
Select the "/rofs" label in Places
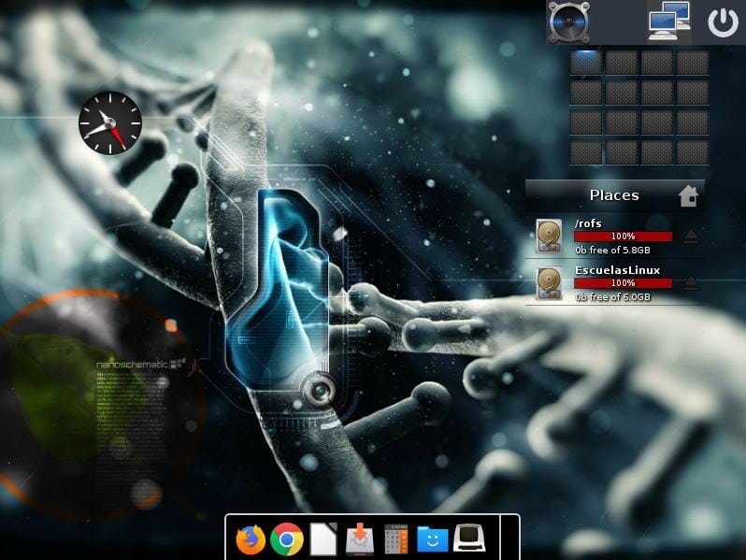[x=588, y=223]
